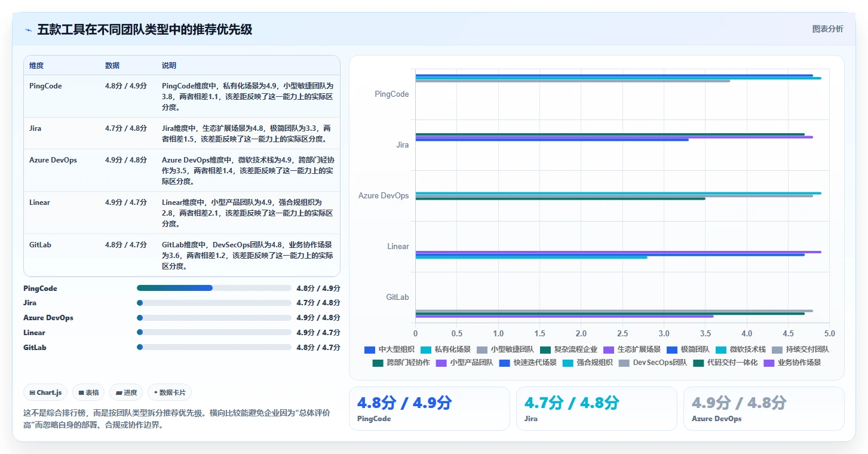Toggle 中大型组织 legend item

click(389, 349)
